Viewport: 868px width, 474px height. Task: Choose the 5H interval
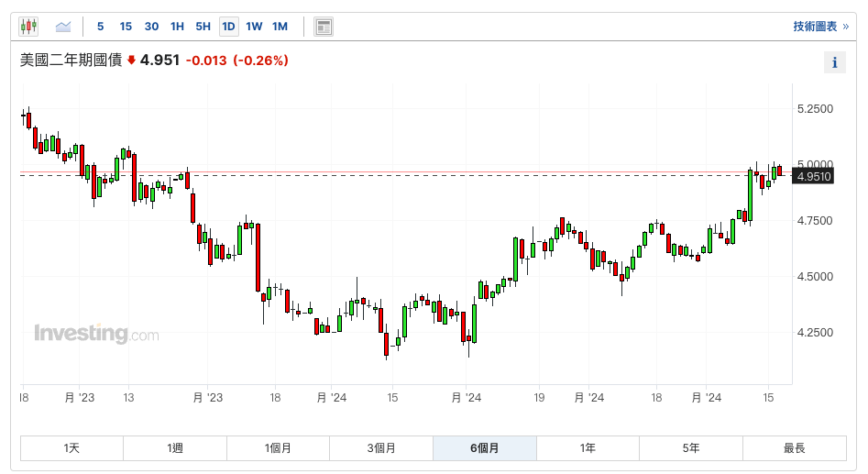[x=203, y=27]
